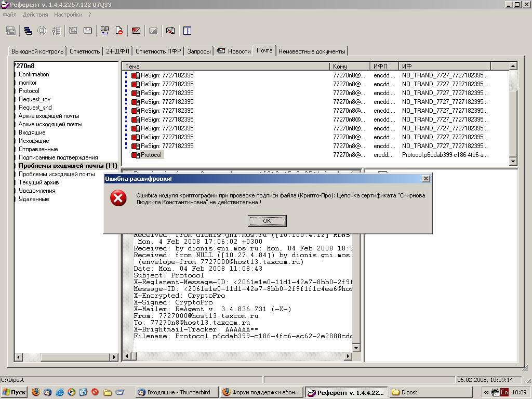Switch to Thunderbird Входящие in the taskbar
Viewport: 532px width, 399px height.
(x=176, y=392)
